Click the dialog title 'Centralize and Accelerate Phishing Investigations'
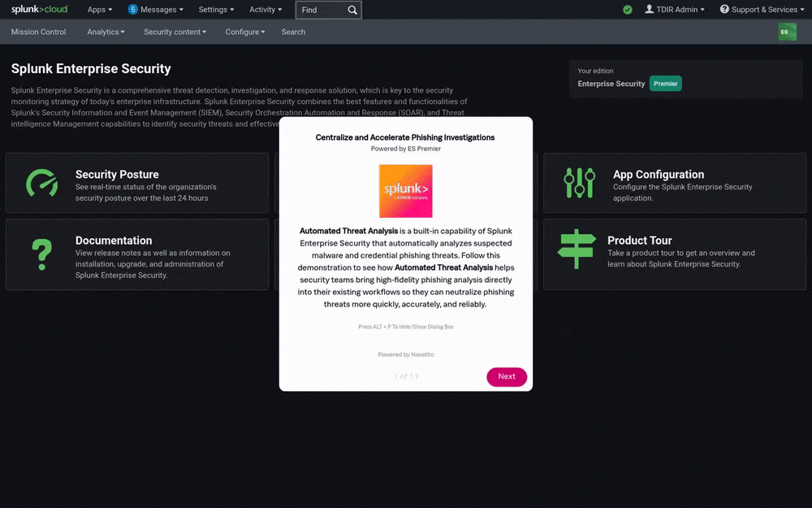The image size is (812, 508). click(405, 137)
